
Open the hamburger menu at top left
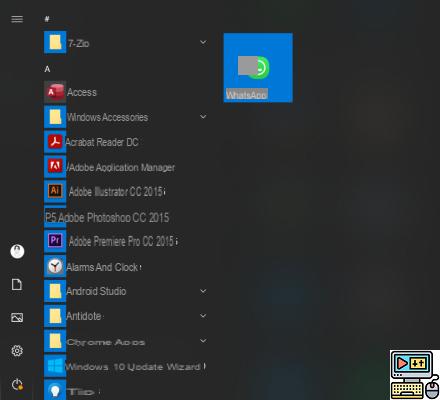[17, 19]
